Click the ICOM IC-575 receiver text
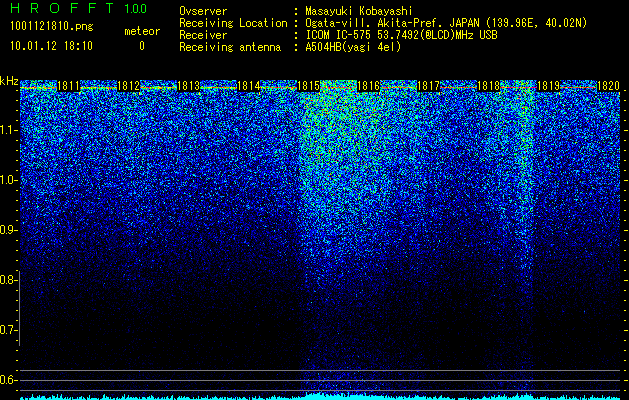The image size is (629, 400). coord(402,35)
